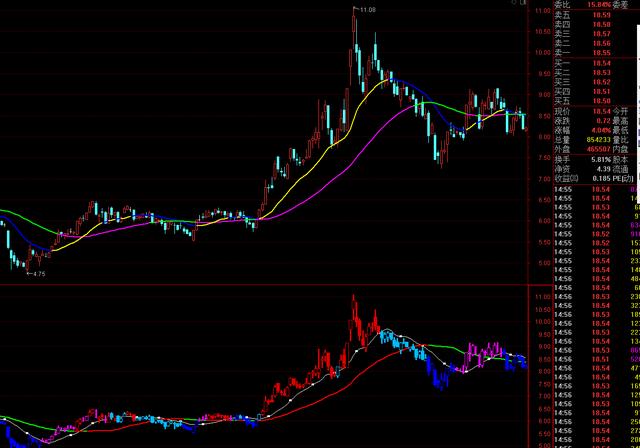This screenshot has height=448, width=640.
Task: Click the 7.00 label on upper chart axis
Action: pos(544,179)
